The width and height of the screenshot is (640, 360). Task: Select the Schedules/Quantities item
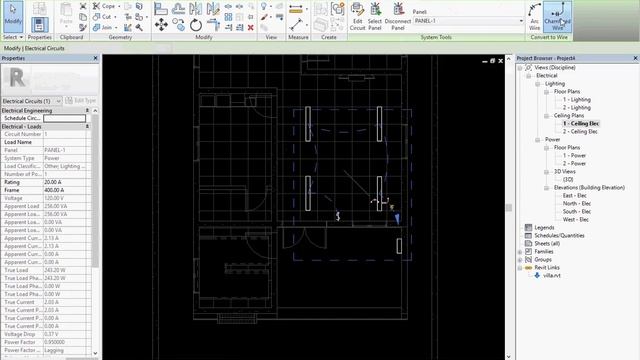coord(559,236)
